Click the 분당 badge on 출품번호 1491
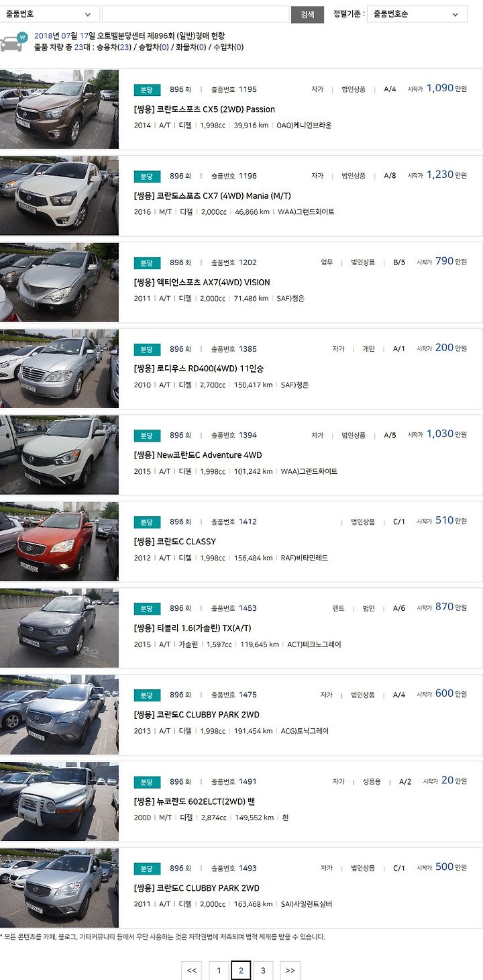This screenshot has height=980, width=483. click(x=147, y=782)
